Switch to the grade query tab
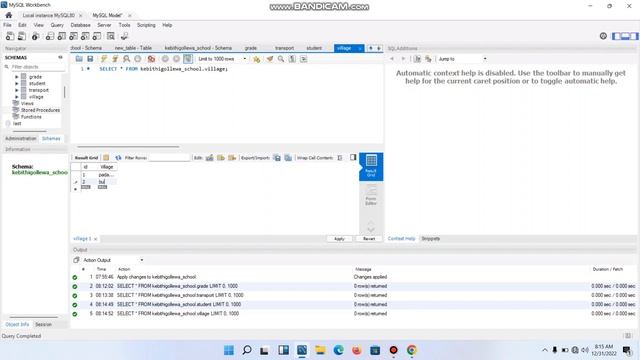Viewport: 640px width, 360px height. tap(251, 48)
